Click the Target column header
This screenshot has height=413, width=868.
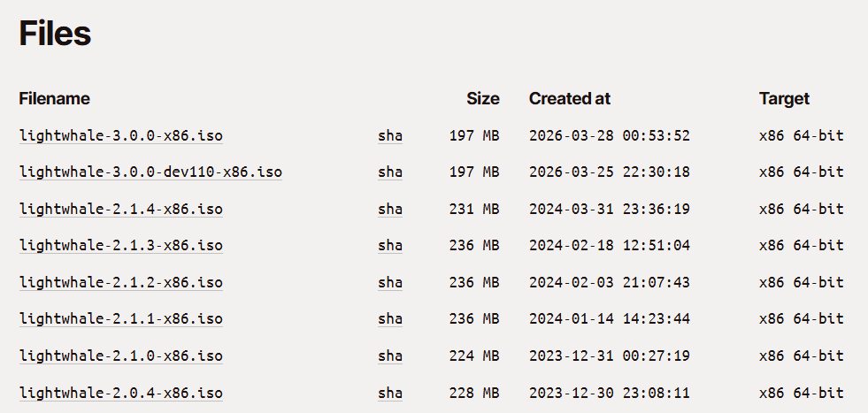784,98
